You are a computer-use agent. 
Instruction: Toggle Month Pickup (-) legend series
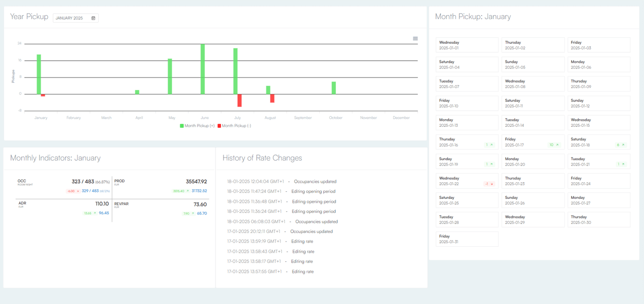234,126
